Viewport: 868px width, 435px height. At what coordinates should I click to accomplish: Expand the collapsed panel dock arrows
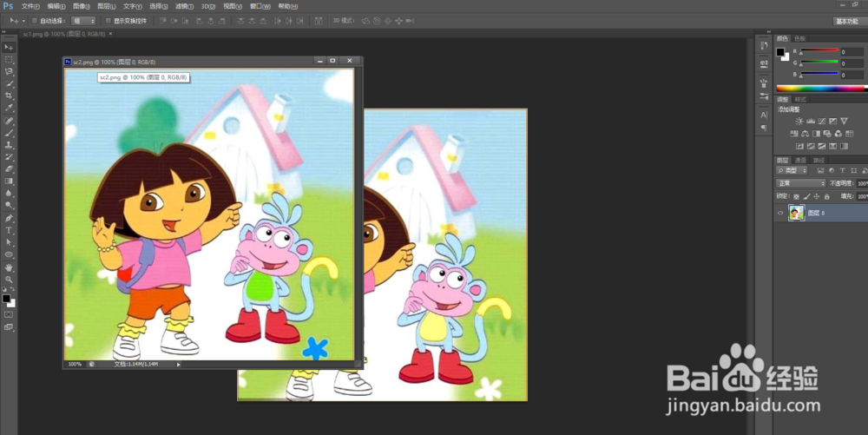(769, 31)
